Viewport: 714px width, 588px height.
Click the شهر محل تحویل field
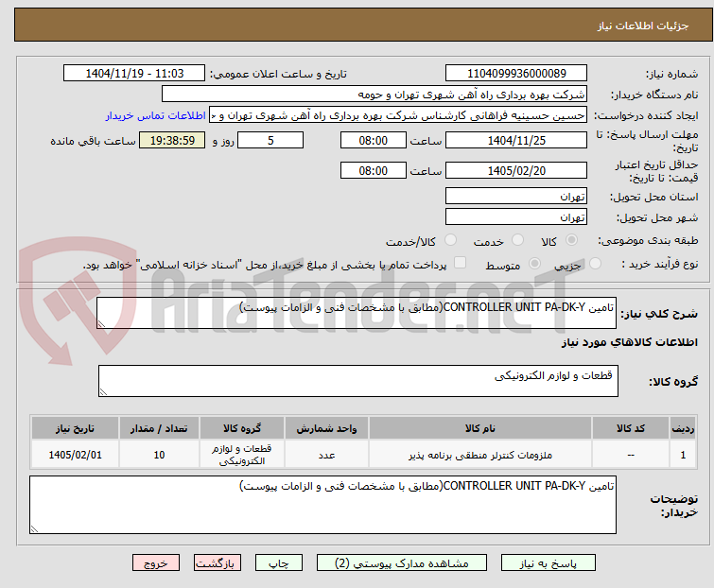(x=516, y=216)
